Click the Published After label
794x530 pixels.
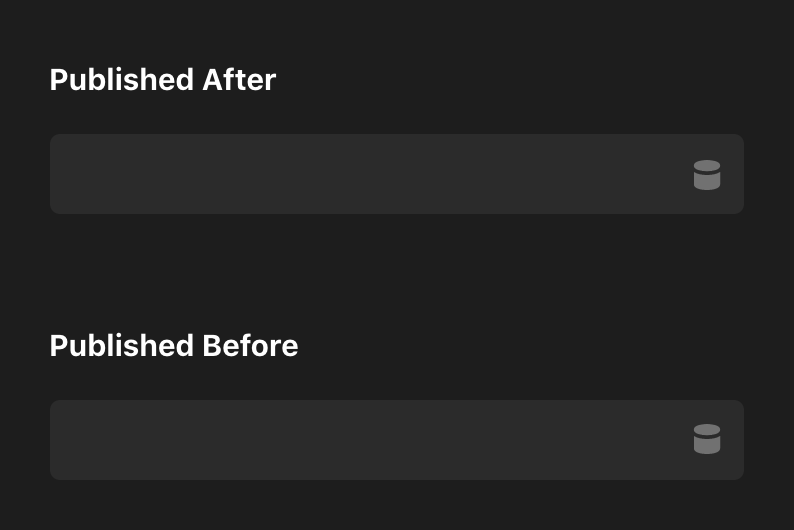163,80
